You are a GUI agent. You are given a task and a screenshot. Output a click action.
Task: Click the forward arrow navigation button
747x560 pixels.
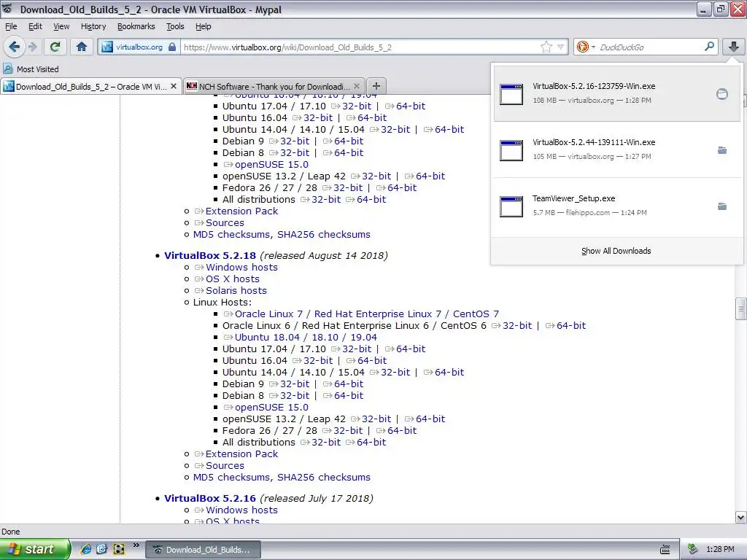(32, 47)
